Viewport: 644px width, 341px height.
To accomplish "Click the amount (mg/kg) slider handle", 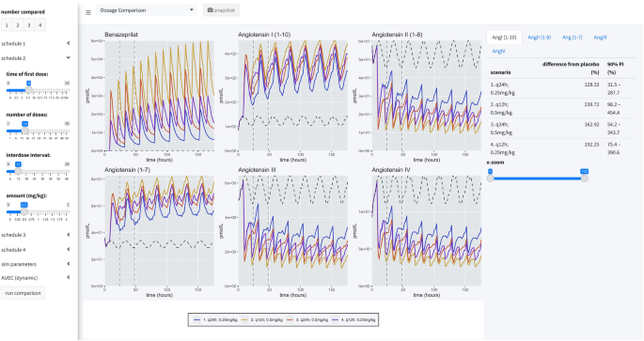I will [x=24, y=211].
